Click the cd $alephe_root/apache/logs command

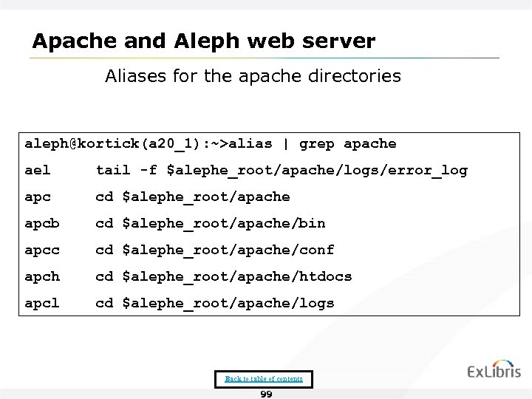pyautogui.click(x=215, y=303)
